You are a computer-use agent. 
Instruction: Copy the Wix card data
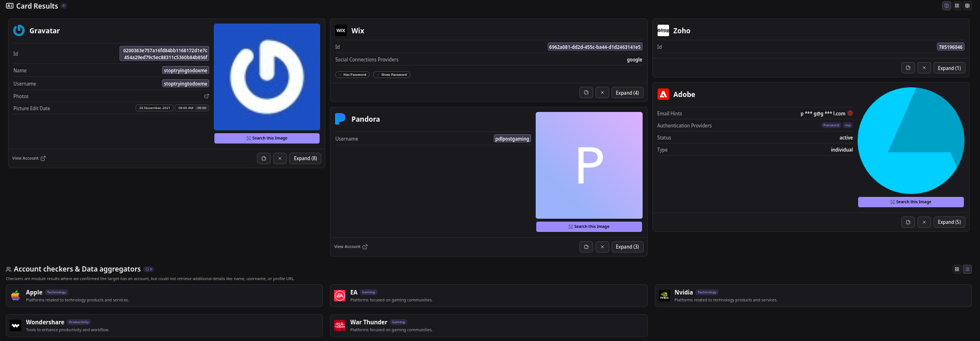click(586, 93)
